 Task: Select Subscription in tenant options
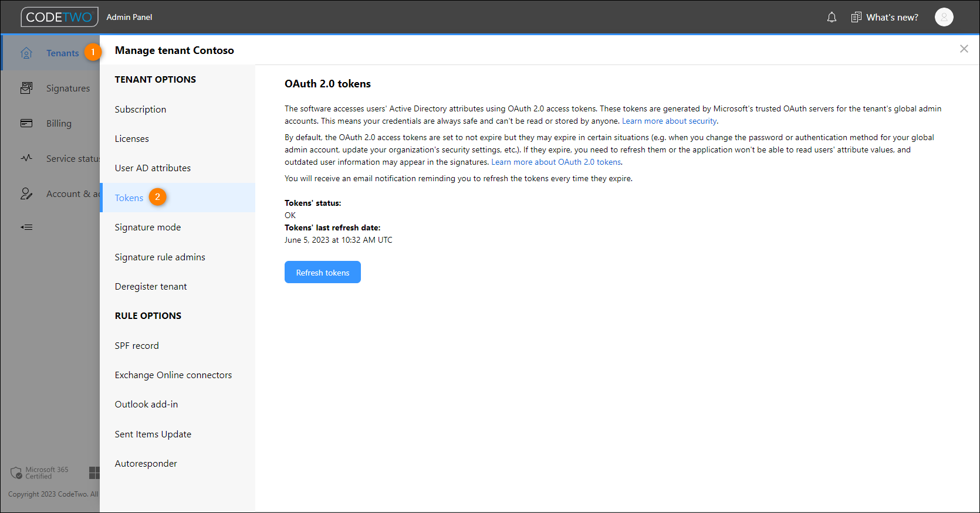[x=177, y=109]
